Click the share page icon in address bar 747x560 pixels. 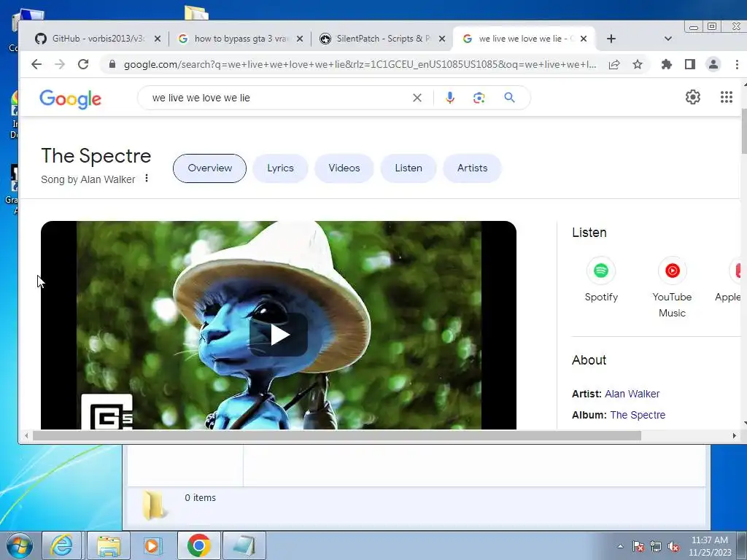point(614,64)
